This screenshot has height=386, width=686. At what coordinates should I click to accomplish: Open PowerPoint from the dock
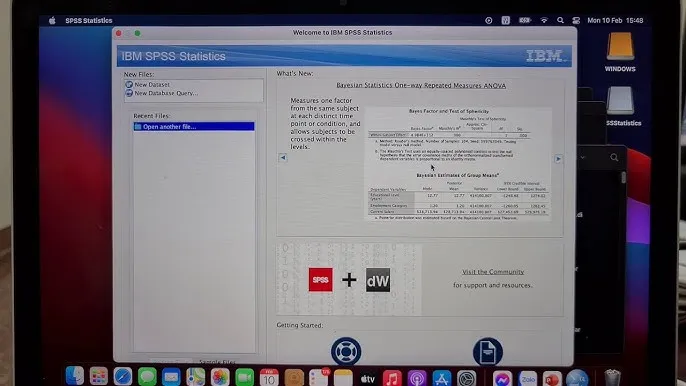pyautogui.click(x=552, y=378)
